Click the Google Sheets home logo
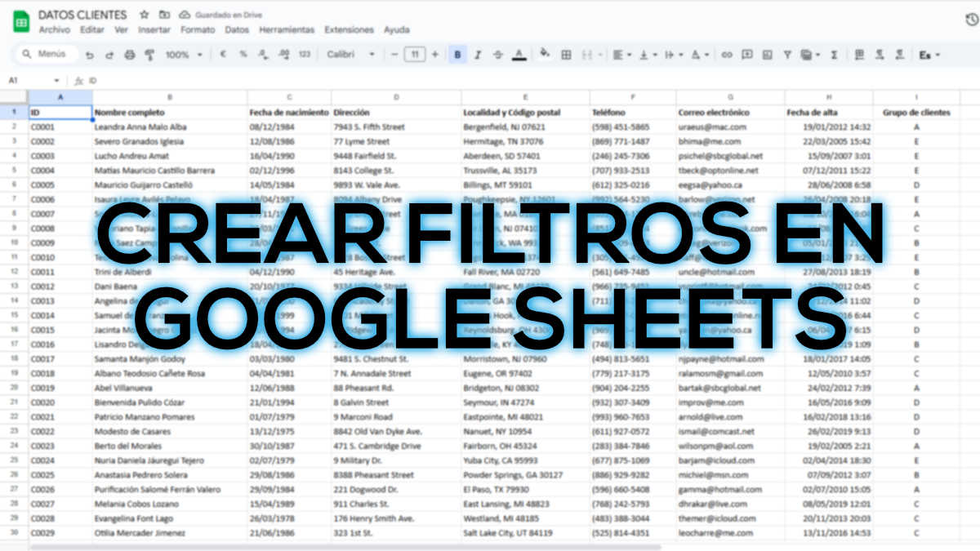This screenshot has width=980, height=551. [x=20, y=21]
